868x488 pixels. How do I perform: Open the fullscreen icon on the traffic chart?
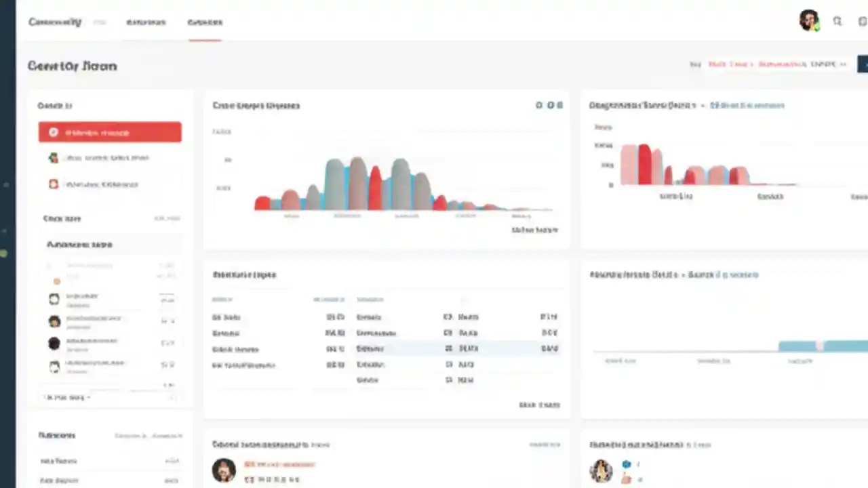559,105
